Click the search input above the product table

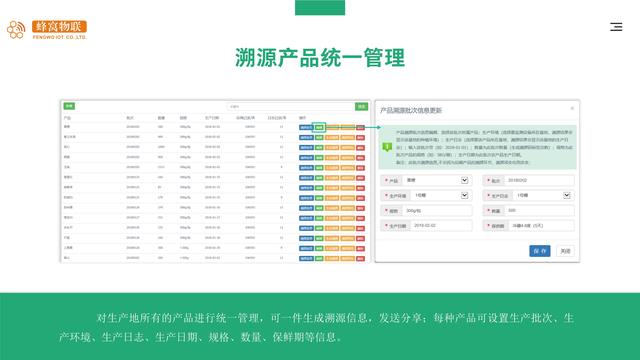coord(291,107)
